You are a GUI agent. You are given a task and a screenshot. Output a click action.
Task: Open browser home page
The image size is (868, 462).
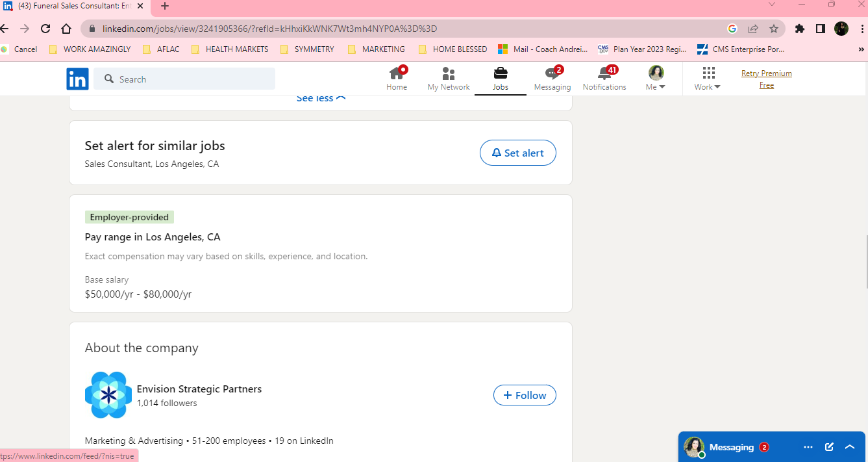[x=66, y=29]
